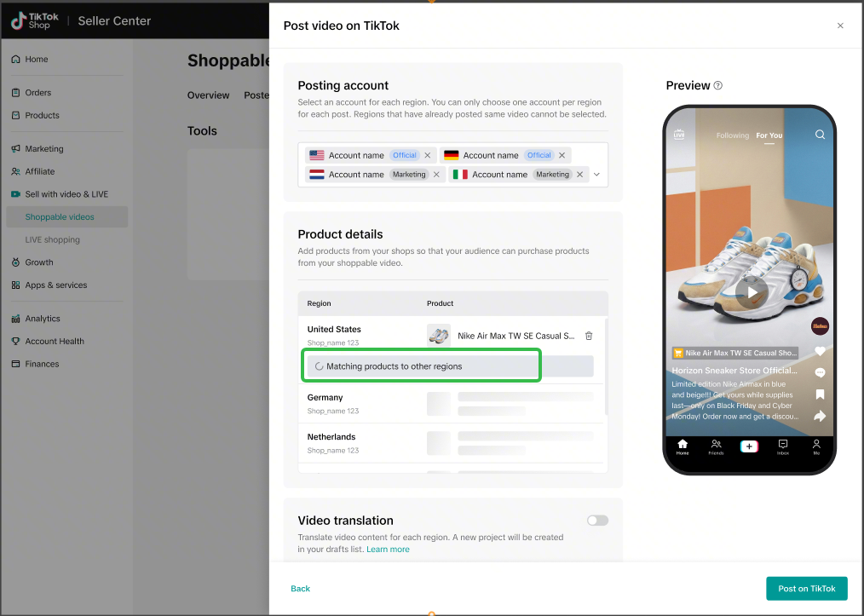Viewport: 864px width, 616px height.
Task: Tap the heart like icon in preview
Action: pos(820,351)
